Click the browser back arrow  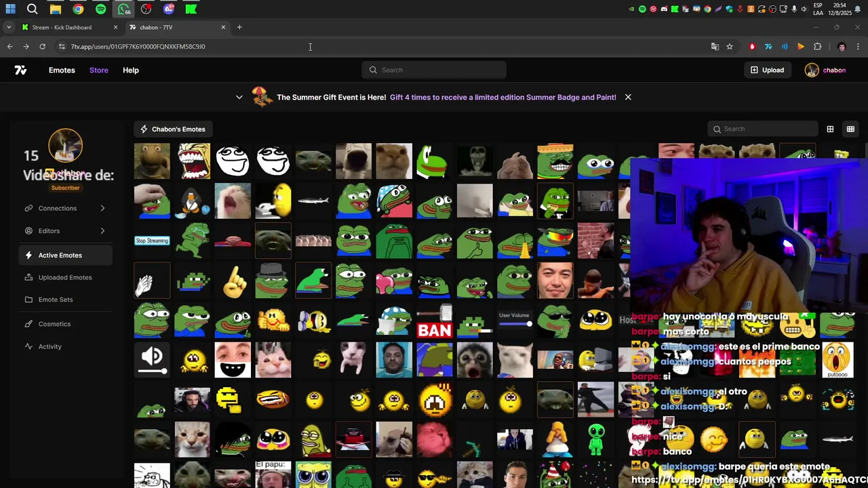[9, 47]
